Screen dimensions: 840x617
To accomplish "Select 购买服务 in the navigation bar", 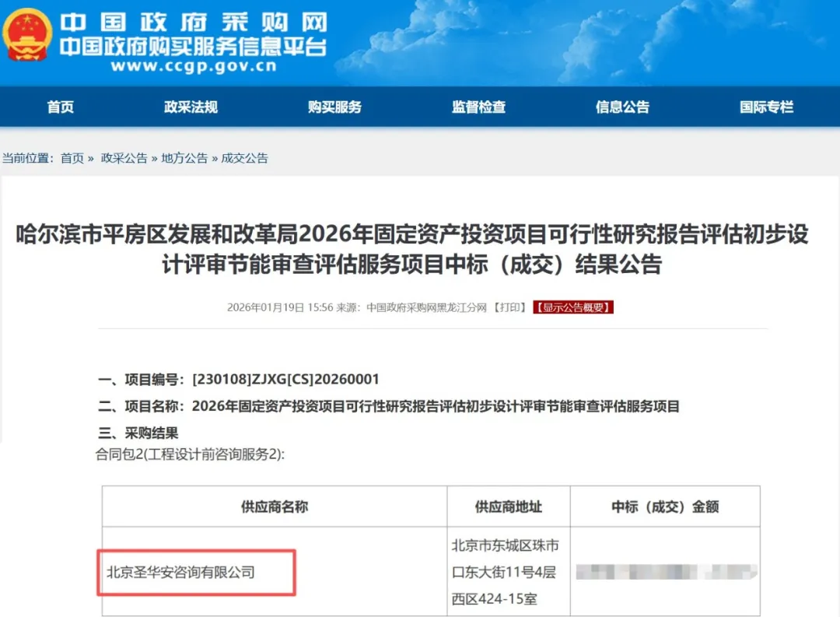I will click(334, 107).
